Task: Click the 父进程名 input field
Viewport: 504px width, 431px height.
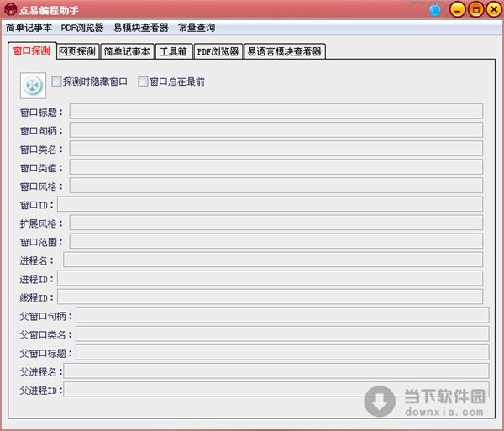Action: click(276, 371)
